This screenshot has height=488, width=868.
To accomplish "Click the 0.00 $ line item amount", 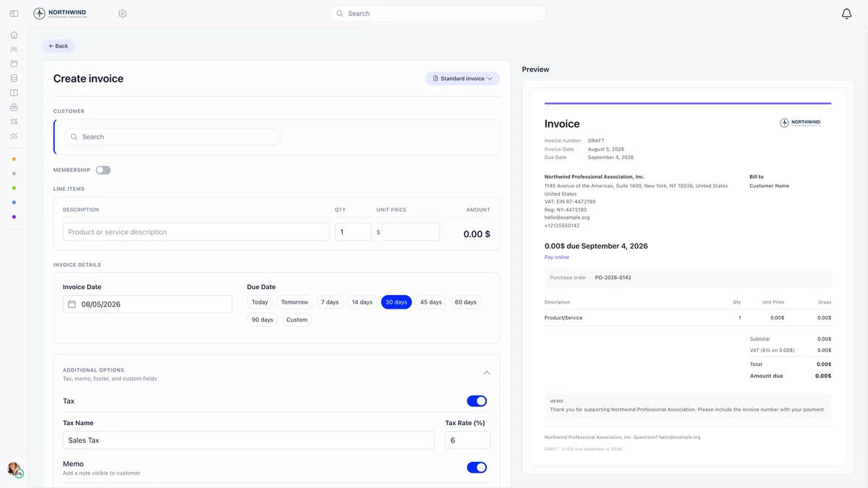I will (477, 234).
